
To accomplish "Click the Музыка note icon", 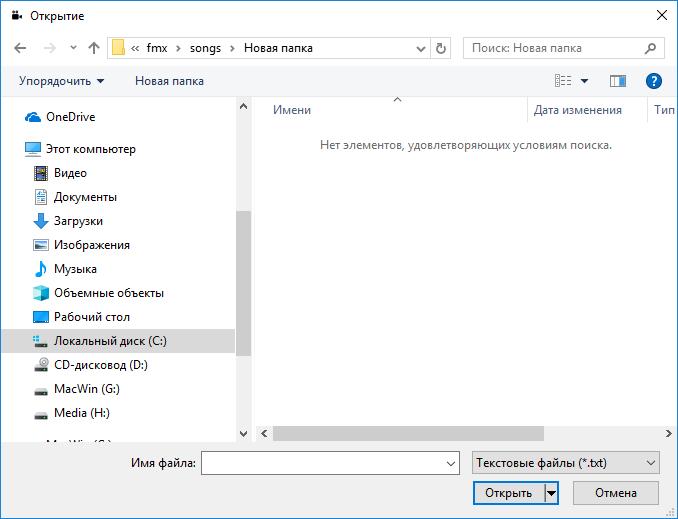I will coord(41,269).
